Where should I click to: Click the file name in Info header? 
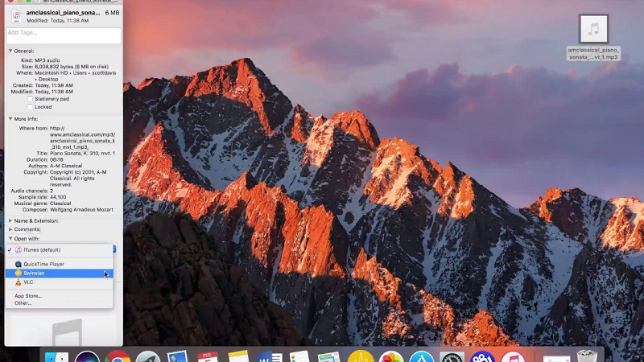coord(64,13)
